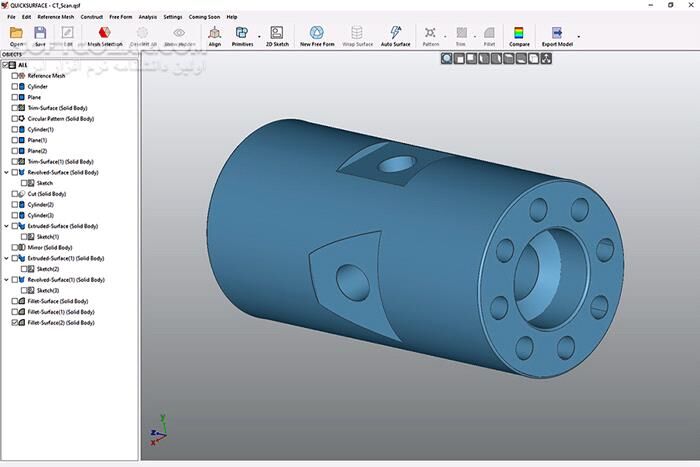
Task: Open the Export Model dropdown arrow
Action: pos(579,36)
